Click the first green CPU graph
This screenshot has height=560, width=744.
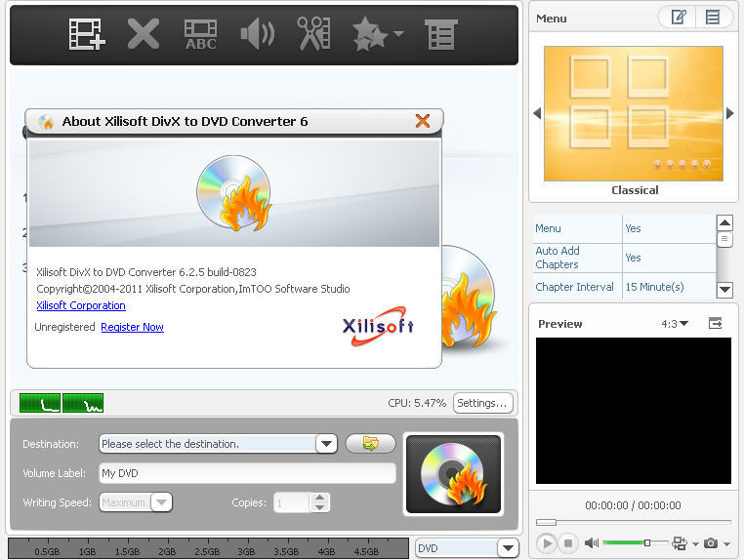coord(40,403)
